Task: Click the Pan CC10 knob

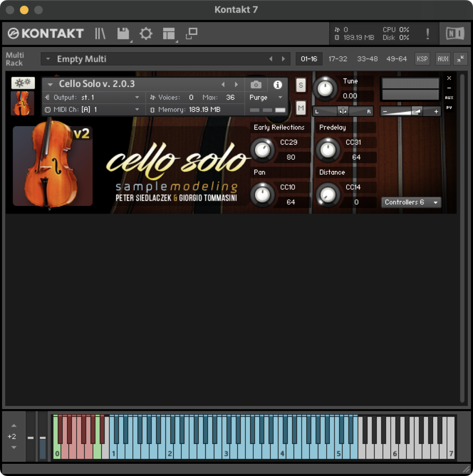Action: (x=263, y=195)
